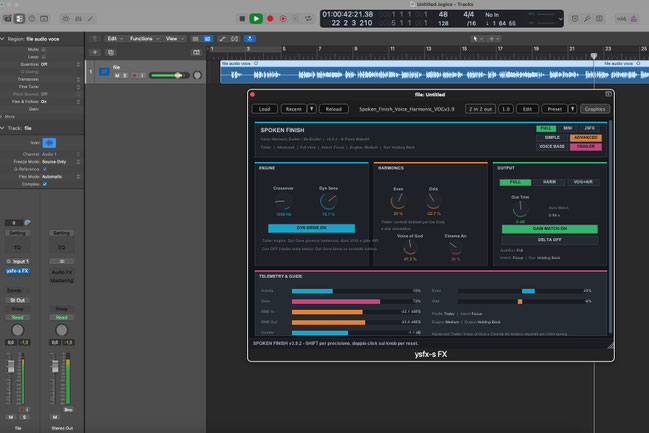
Task: Open the Functions menu in Tracks area
Action: pyautogui.click(x=144, y=38)
